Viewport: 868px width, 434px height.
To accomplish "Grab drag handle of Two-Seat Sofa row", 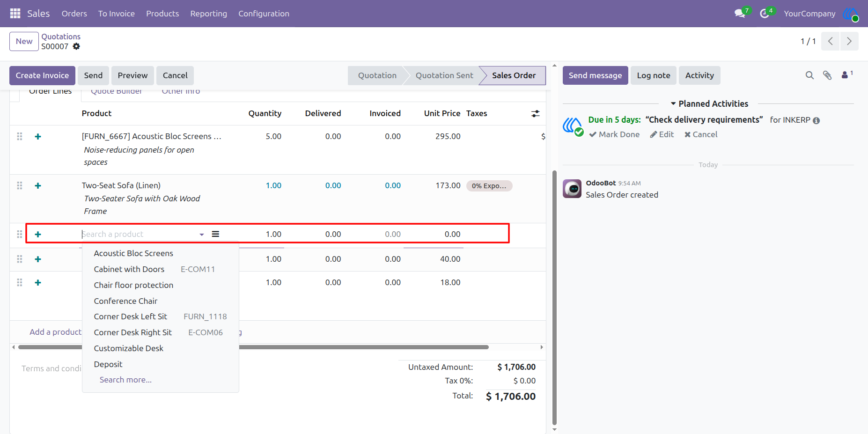I will tap(20, 185).
